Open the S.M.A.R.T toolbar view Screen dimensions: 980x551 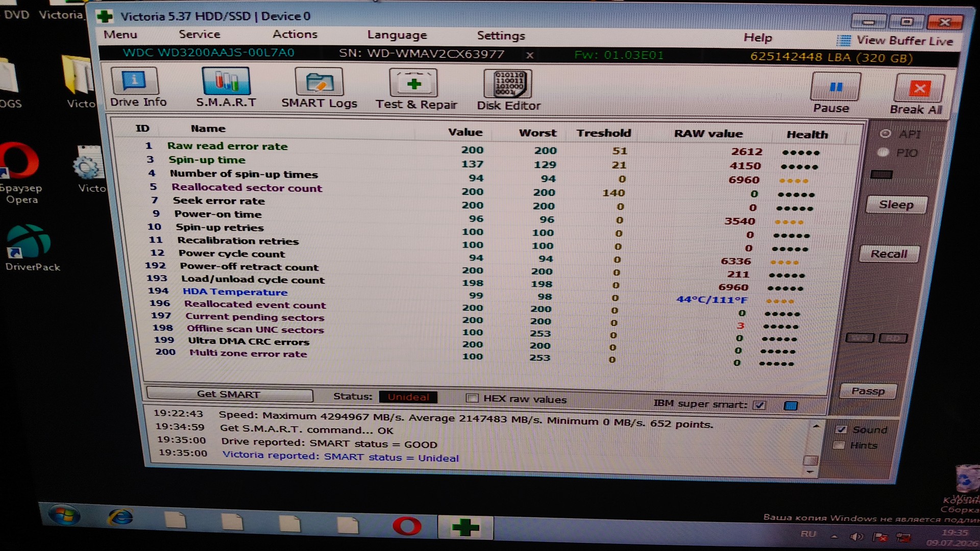[x=226, y=88]
